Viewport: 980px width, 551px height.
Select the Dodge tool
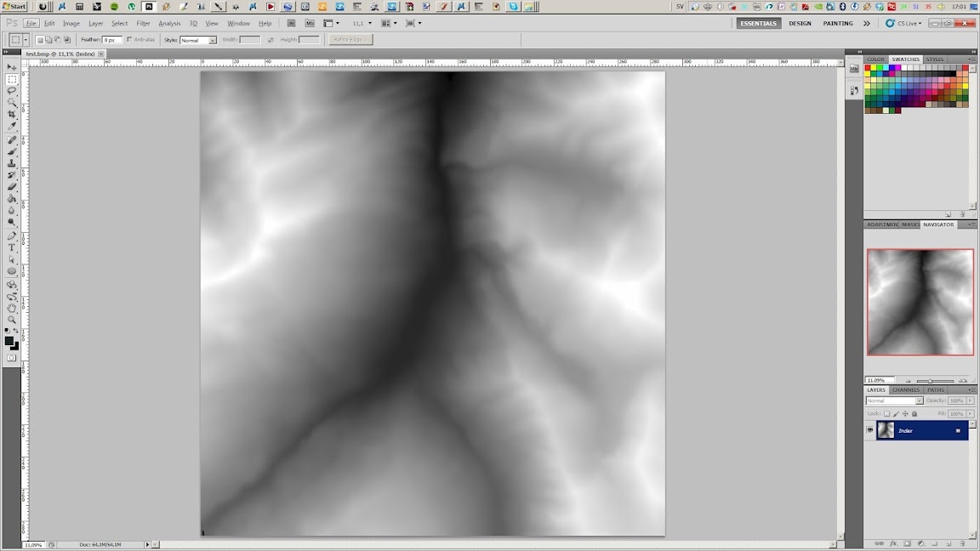[11, 223]
